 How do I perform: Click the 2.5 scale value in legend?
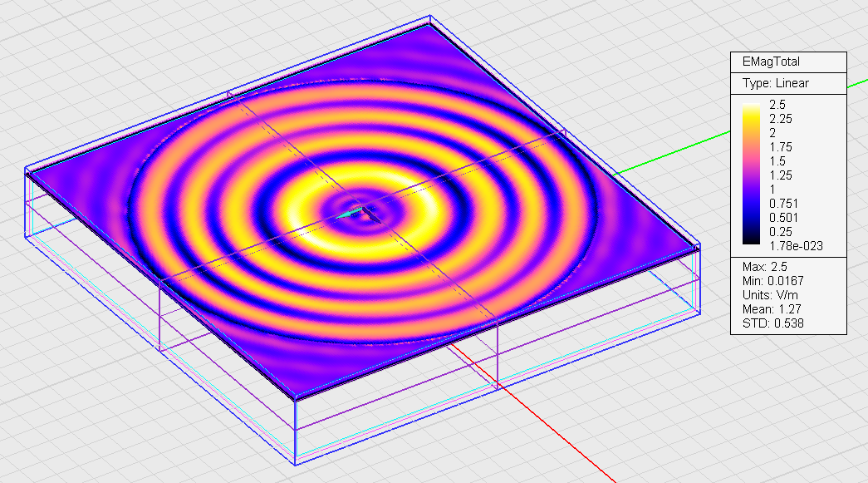pos(779,104)
